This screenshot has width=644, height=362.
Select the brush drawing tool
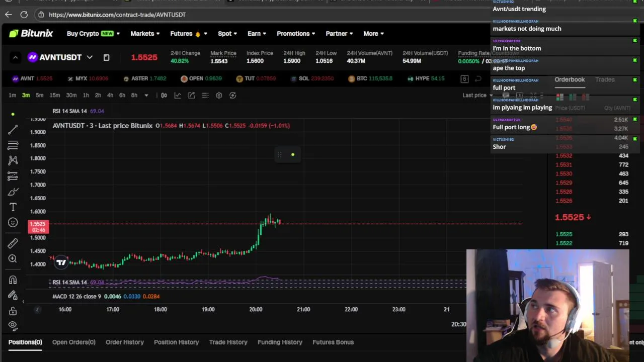[13, 192]
